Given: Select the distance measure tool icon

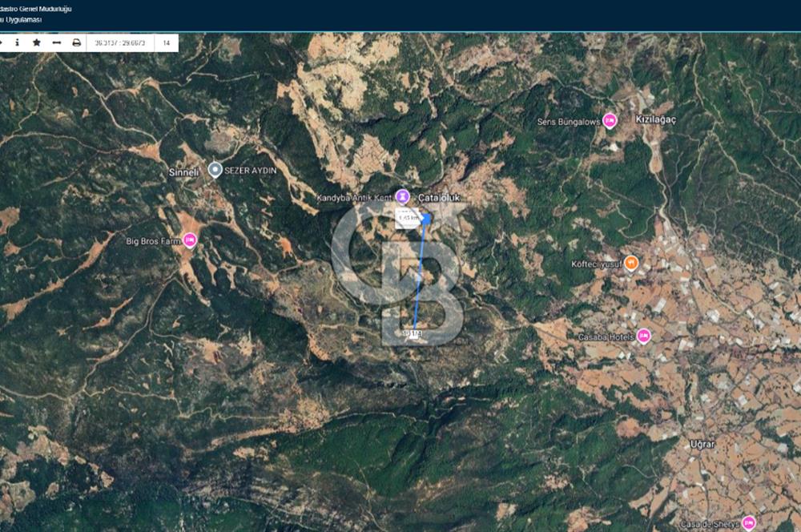Looking at the screenshot, I should coord(56,42).
